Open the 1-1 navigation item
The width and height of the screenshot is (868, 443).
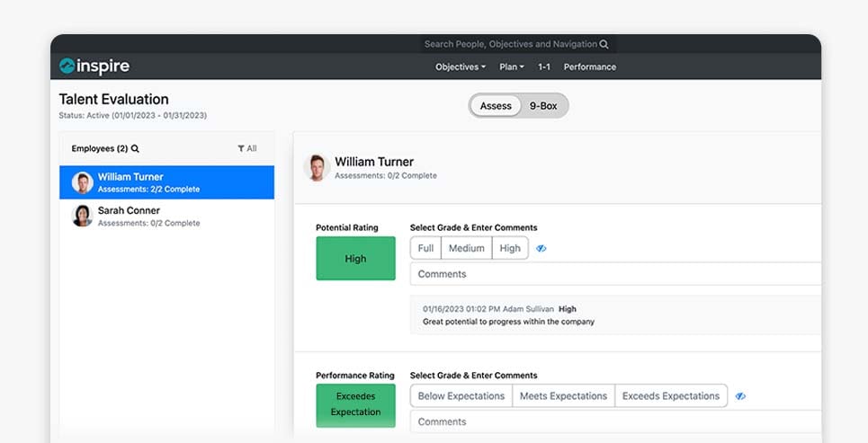(x=544, y=67)
